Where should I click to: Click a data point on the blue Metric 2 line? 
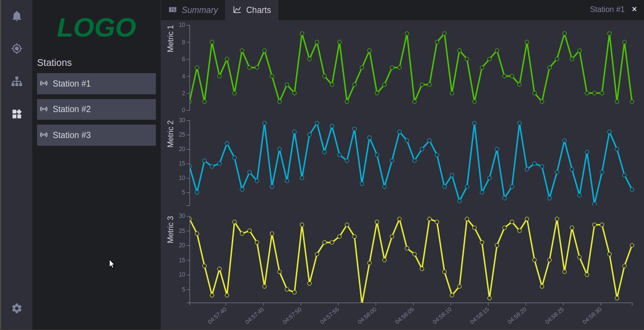pos(265,124)
